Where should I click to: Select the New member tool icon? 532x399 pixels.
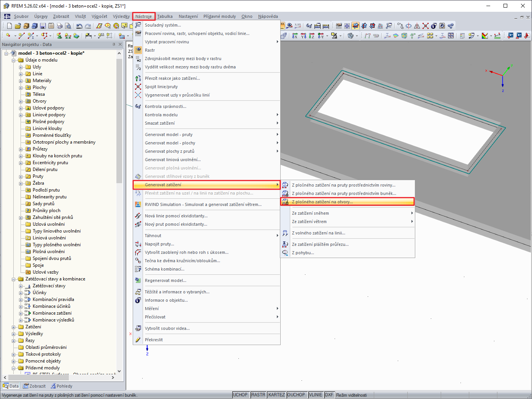(31, 36)
